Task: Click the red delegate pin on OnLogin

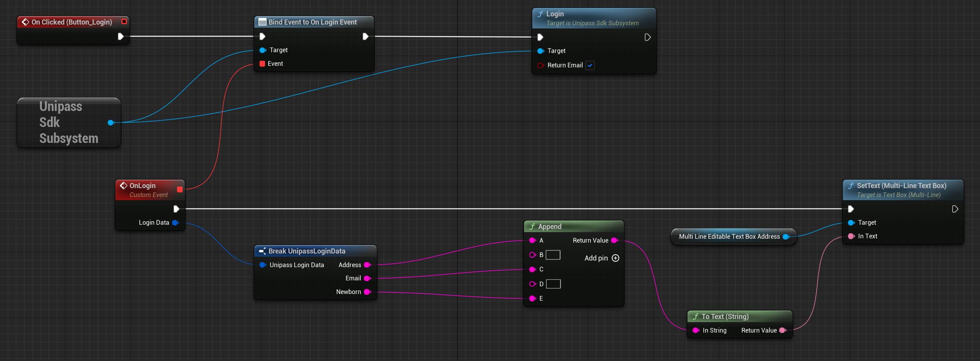Action: 180,190
